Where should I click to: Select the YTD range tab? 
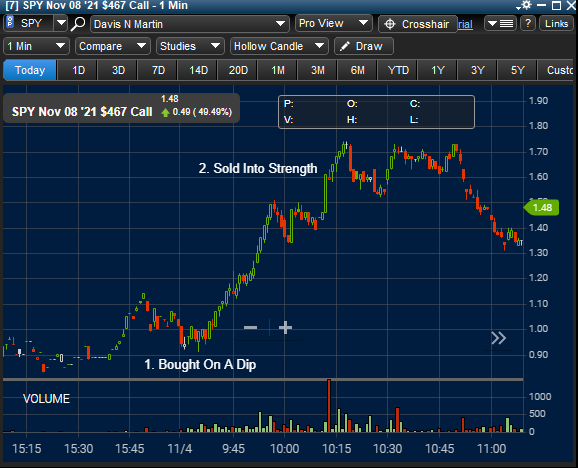[398, 70]
